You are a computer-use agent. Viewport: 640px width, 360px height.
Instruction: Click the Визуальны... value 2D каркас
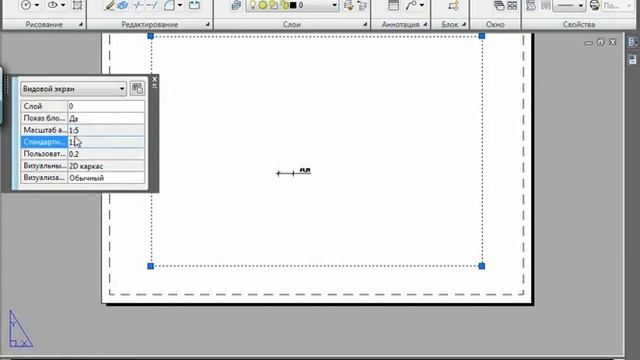[106, 166]
